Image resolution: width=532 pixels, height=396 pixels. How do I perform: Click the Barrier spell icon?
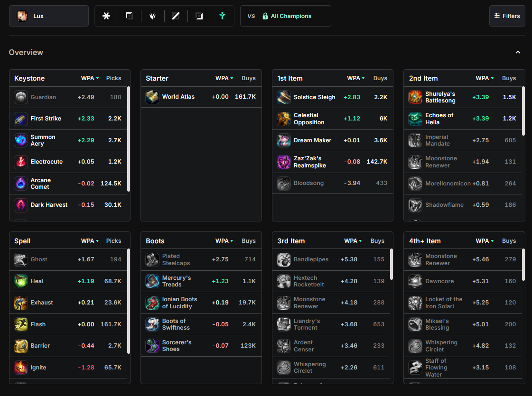[21, 346]
